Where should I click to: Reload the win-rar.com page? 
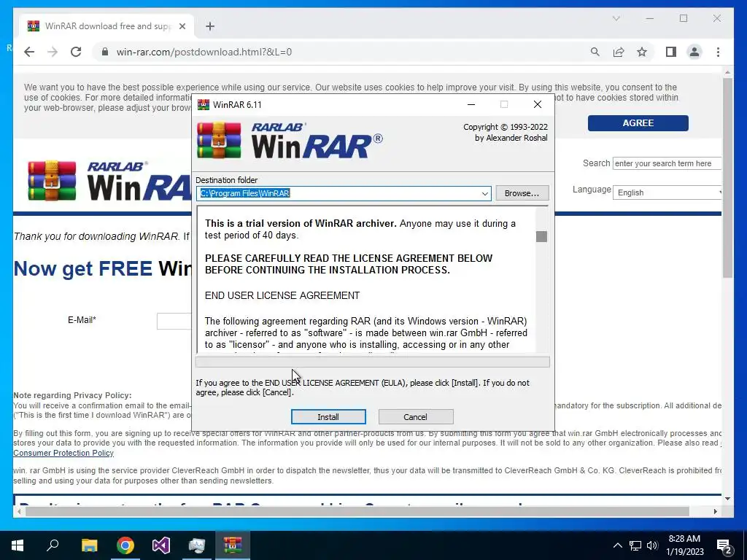[76, 52]
